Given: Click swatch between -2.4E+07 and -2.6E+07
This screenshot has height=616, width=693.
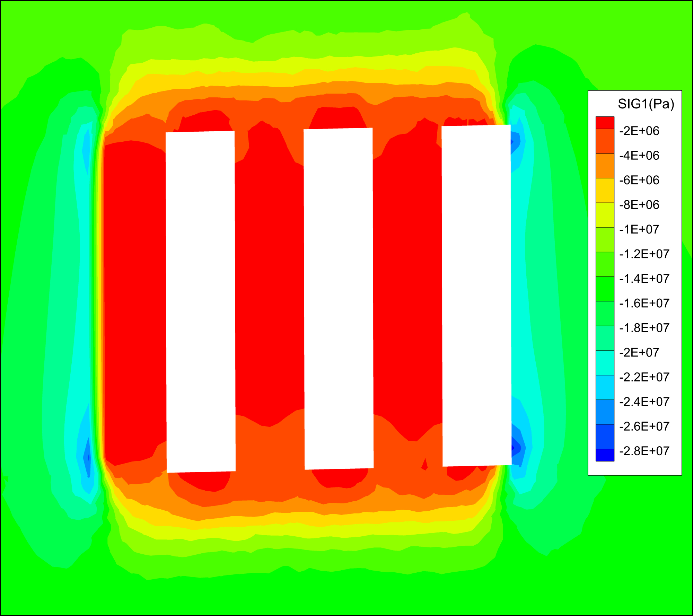Looking at the screenshot, I should (605, 412).
